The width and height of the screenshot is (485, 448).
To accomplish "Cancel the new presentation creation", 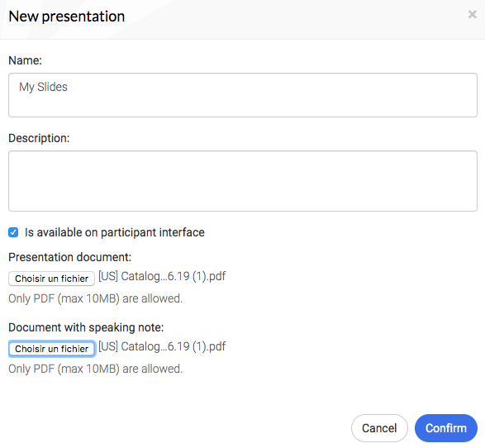I will tap(379, 428).
